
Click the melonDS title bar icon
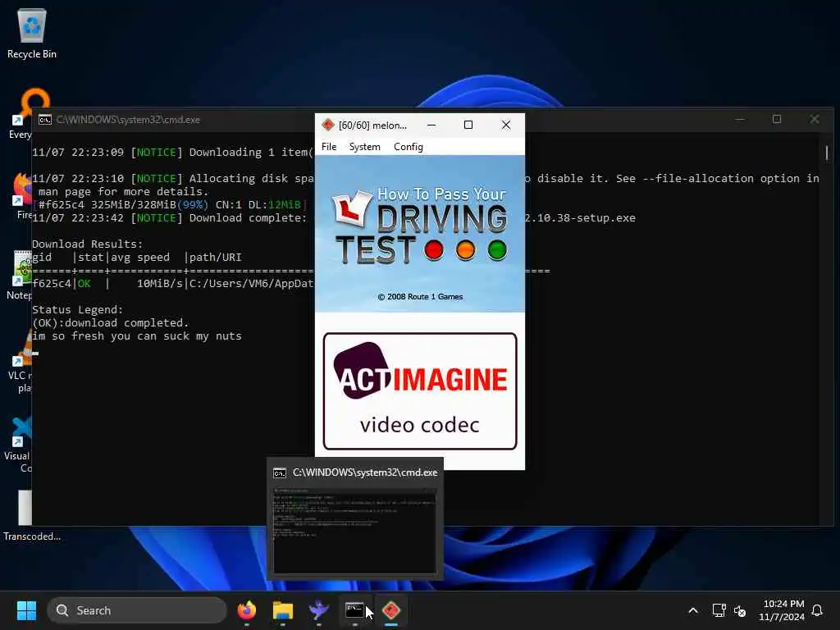328,125
